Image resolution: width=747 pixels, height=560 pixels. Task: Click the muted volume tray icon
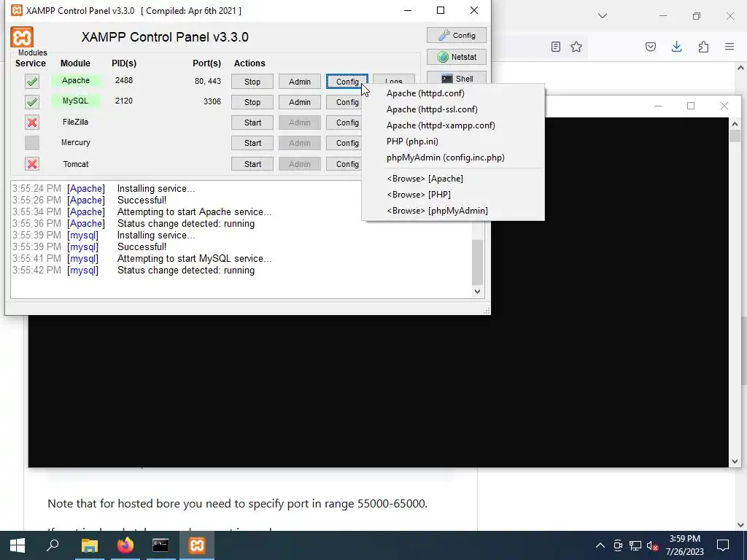pyautogui.click(x=652, y=545)
